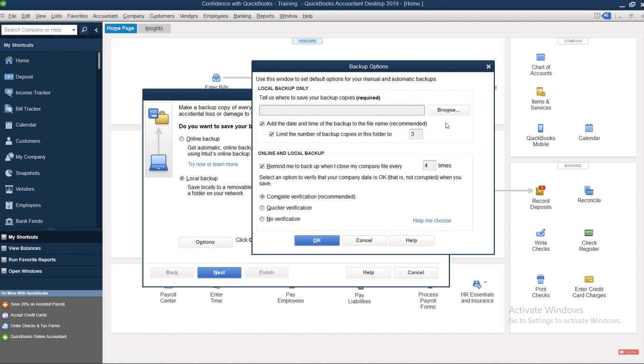This screenshot has width=644, height=364.
Task: Open the Write Checks icon
Action: 540,233
